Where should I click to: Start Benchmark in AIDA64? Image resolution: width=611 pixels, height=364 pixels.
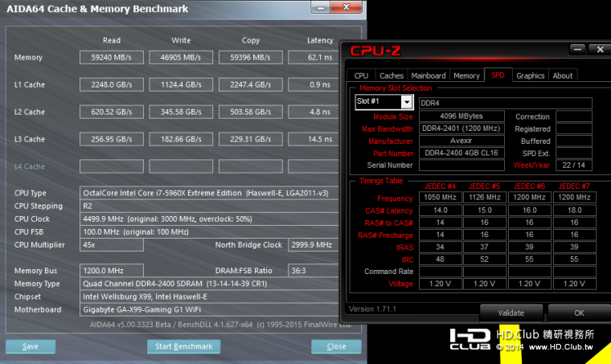pyautogui.click(x=183, y=346)
